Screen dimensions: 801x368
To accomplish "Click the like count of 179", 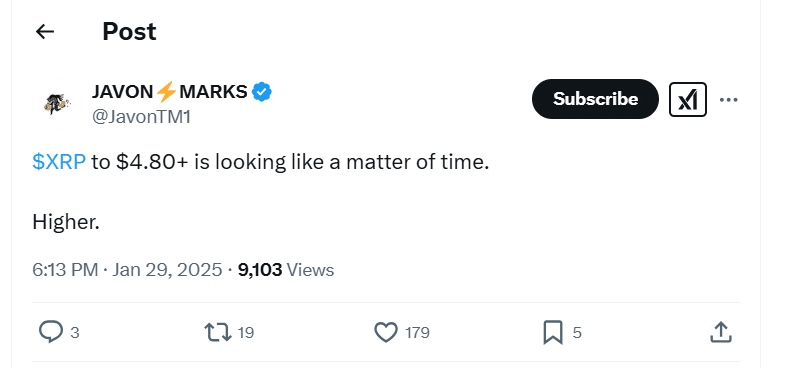I will coord(417,333).
